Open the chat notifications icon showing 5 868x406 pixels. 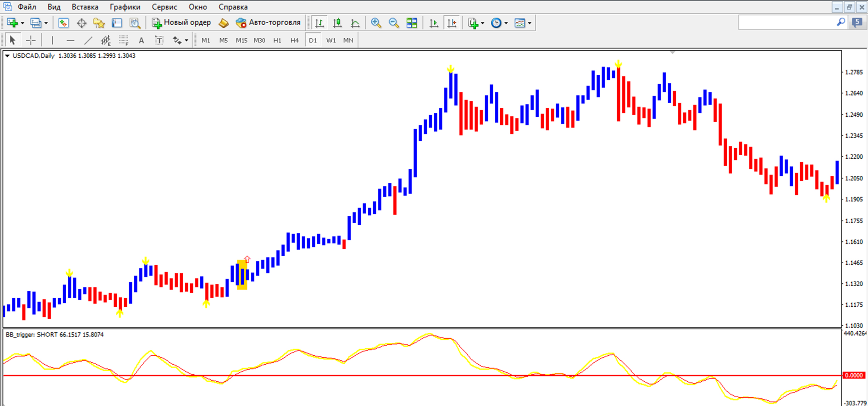click(x=857, y=23)
